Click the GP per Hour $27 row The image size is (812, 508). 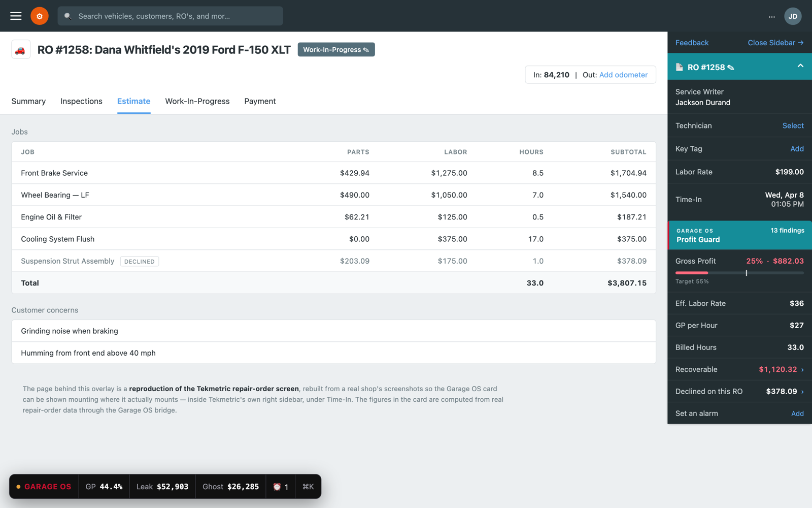[x=739, y=326]
